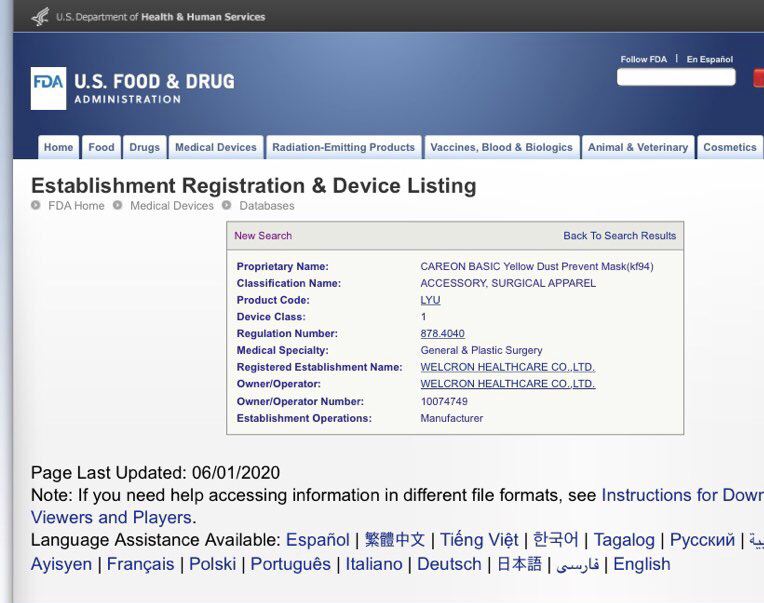This screenshot has width=764, height=603.
Task: Open product code LYU link
Action: coord(430,300)
